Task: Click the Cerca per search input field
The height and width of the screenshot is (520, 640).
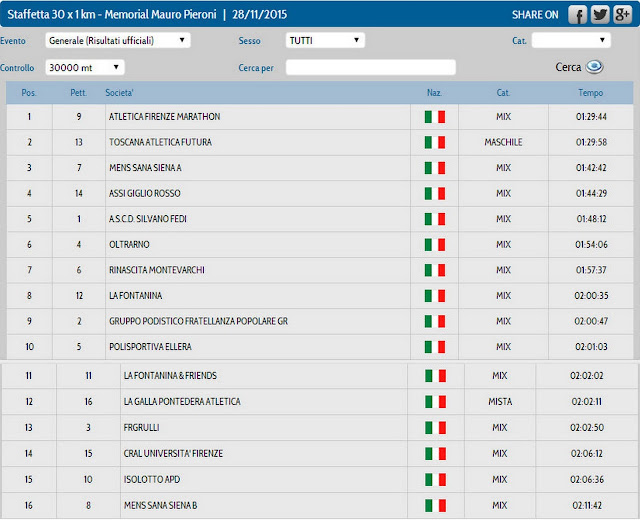Action: pos(371,67)
